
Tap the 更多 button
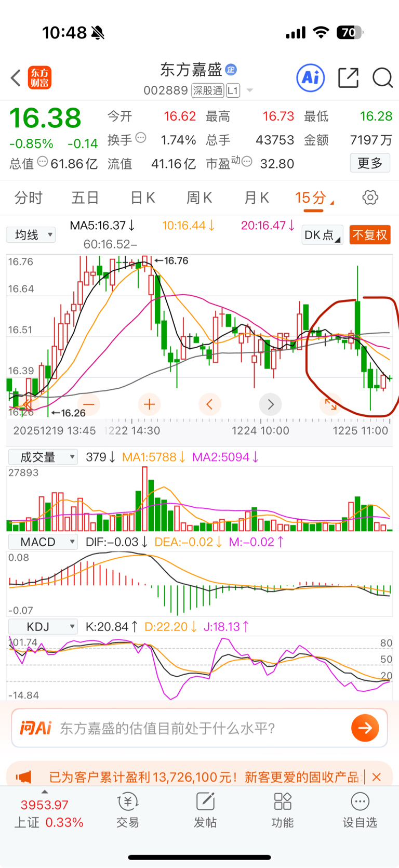coord(370,163)
